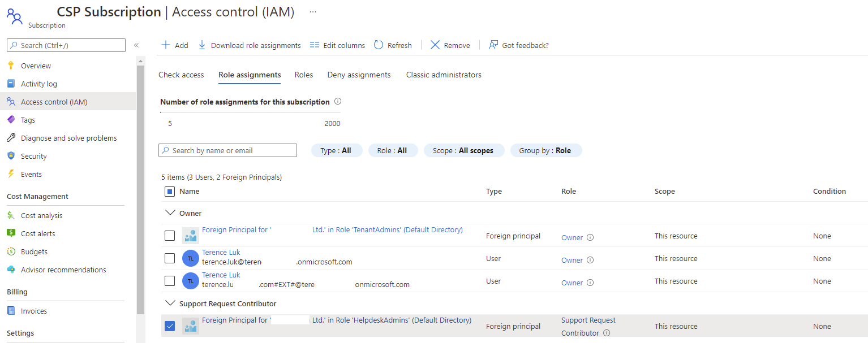Click info icon next to TenantAdmins Owner role
Image resolution: width=868 pixels, height=343 pixels.
pyautogui.click(x=590, y=237)
